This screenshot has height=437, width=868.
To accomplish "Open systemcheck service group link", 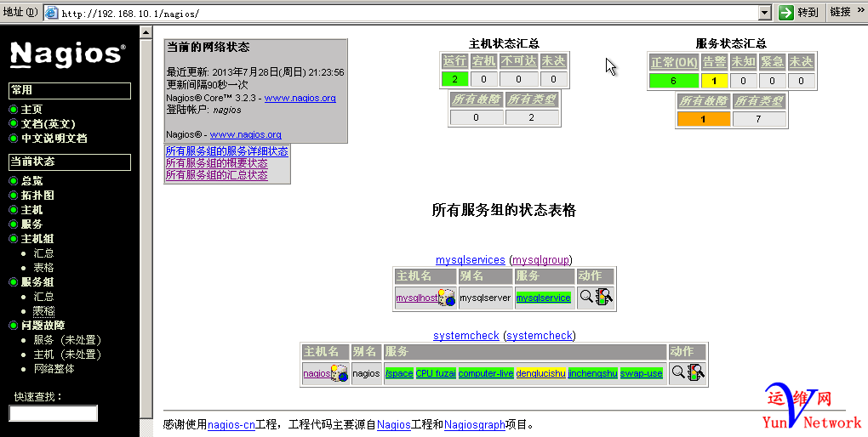I will tap(466, 335).
